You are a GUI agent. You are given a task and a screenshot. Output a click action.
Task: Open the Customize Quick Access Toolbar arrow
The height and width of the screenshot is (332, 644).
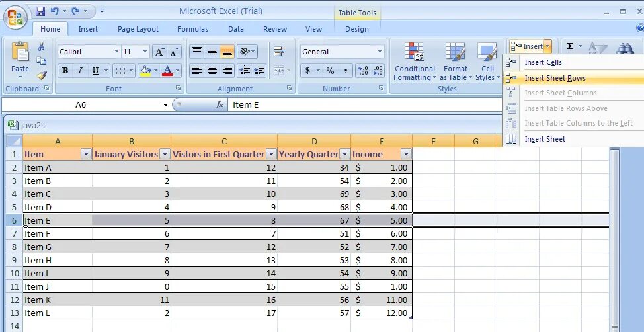click(102, 11)
